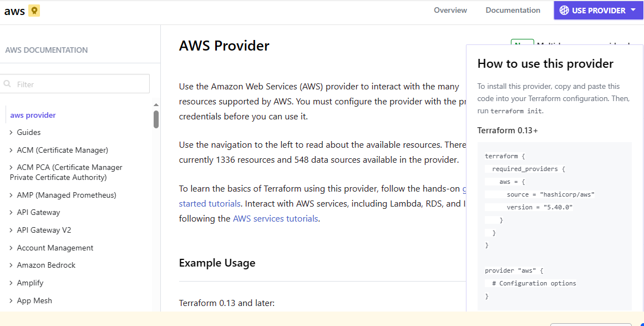Click the provider "aws" code line
The image size is (644, 326).
pos(514,270)
